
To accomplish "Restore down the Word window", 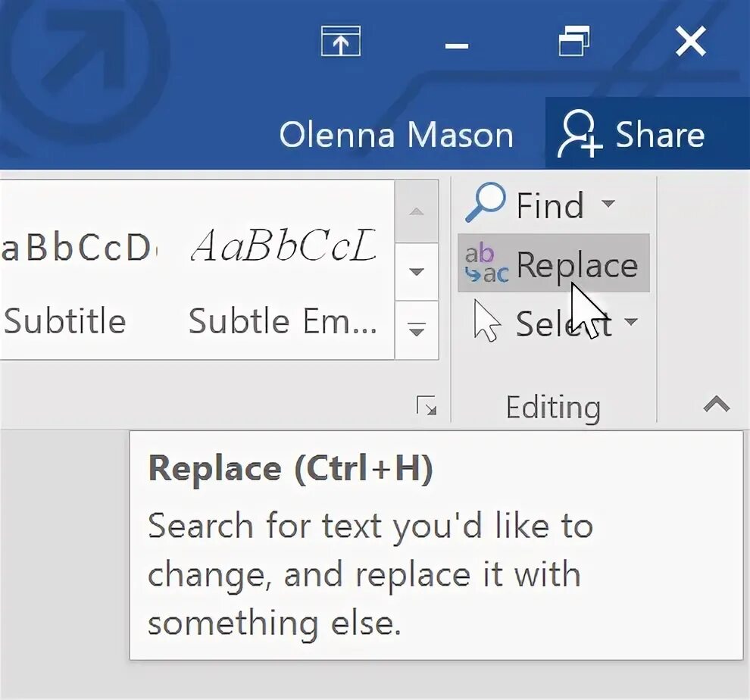I will pyautogui.click(x=573, y=42).
